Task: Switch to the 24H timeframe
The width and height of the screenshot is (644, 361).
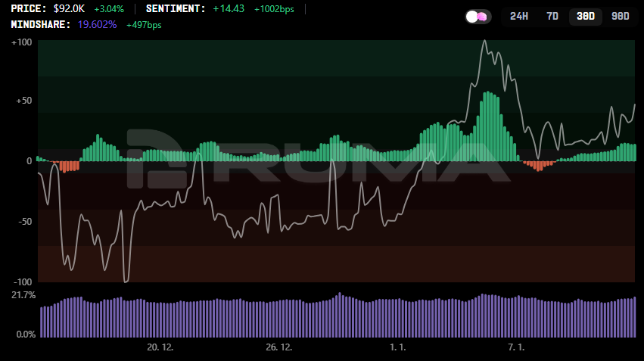Action: 518,17
